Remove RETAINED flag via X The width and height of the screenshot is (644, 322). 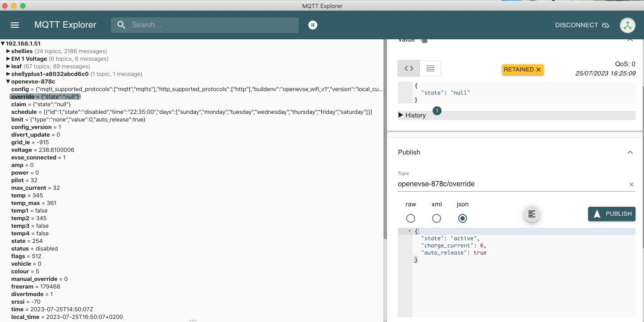coord(539,70)
